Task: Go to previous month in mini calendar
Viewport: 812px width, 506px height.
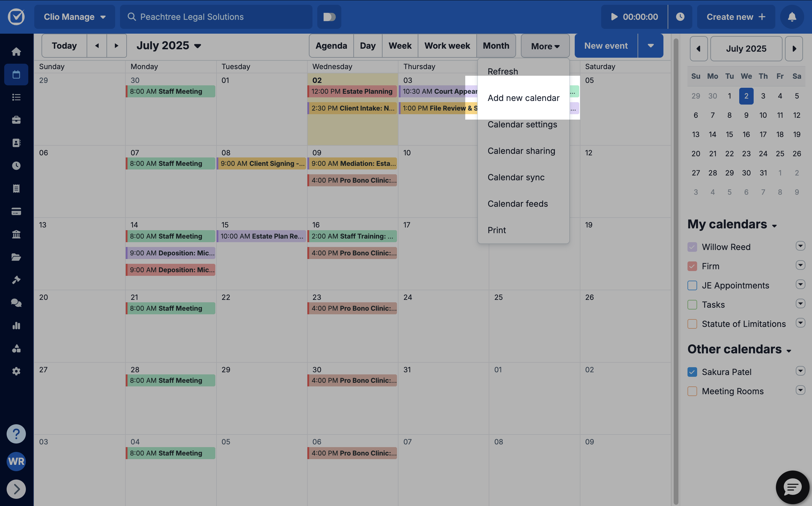Action: pyautogui.click(x=699, y=48)
